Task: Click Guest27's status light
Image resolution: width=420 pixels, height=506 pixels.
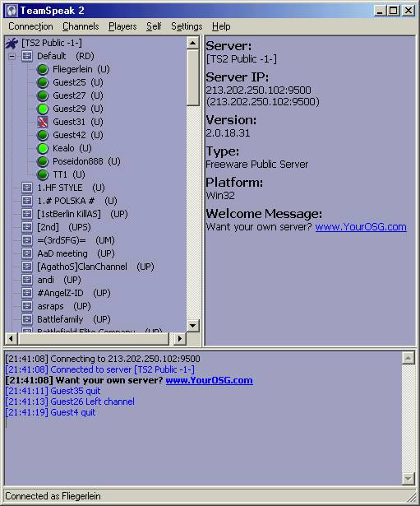Action: (x=43, y=95)
